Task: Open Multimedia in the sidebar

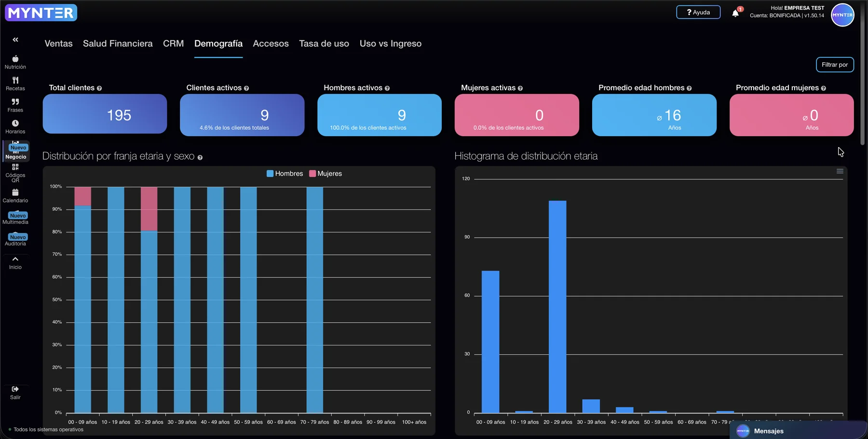Action: pos(15,218)
